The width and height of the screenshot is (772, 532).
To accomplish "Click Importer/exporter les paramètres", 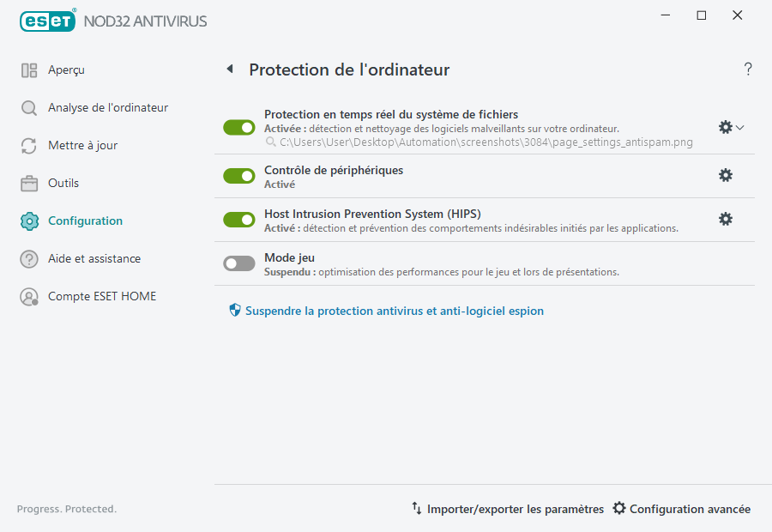I will tap(508, 509).
